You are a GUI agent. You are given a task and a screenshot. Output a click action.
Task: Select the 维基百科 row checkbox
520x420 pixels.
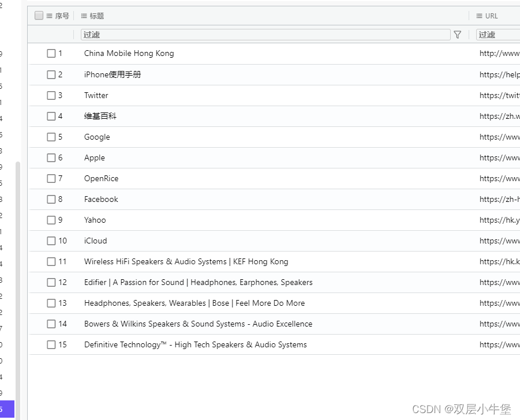pyautogui.click(x=51, y=116)
